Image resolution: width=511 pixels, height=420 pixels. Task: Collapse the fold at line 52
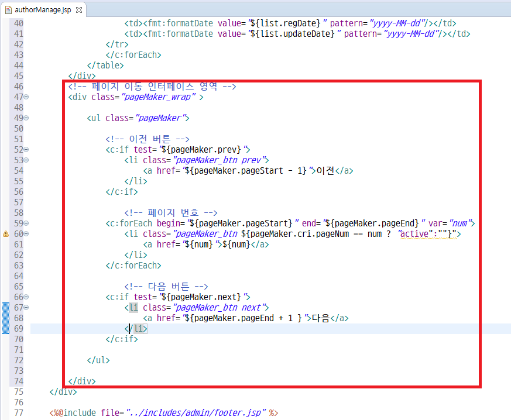point(26,149)
